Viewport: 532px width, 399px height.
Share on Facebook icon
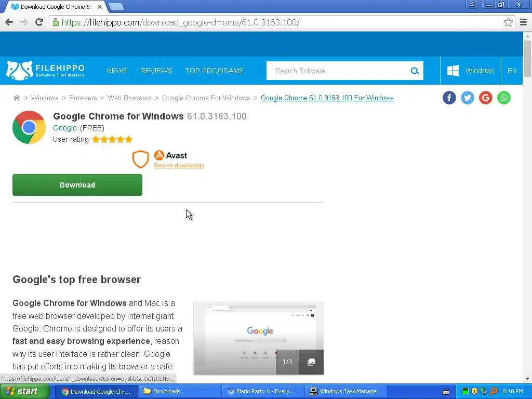(449, 98)
